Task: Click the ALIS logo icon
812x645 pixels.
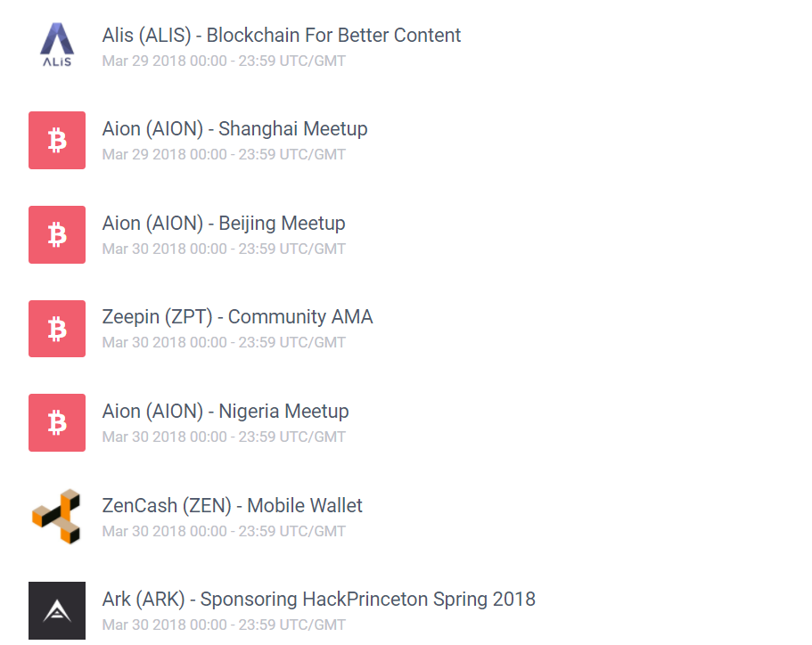Action: coord(57,45)
